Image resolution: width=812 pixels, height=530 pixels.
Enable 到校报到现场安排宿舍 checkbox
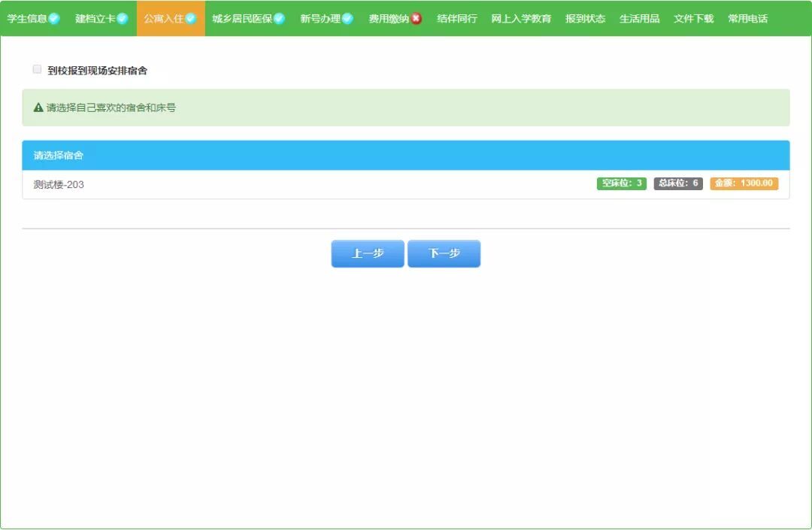pyautogui.click(x=37, y=68)
